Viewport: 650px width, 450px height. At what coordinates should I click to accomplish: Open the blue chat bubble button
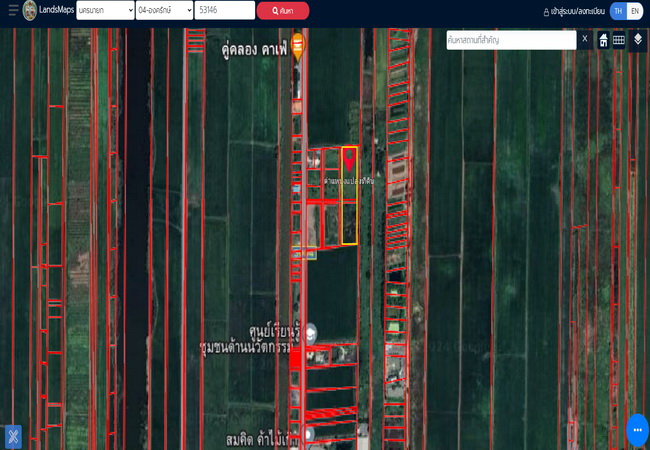pyautogui.click(x=637, y=430)
